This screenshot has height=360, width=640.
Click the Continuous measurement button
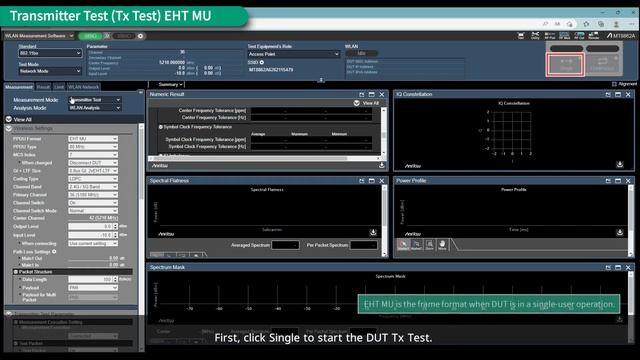[602, 64]
